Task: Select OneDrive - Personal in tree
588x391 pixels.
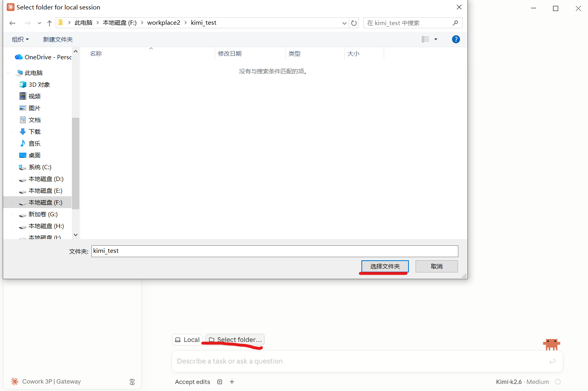Action: 43,57
